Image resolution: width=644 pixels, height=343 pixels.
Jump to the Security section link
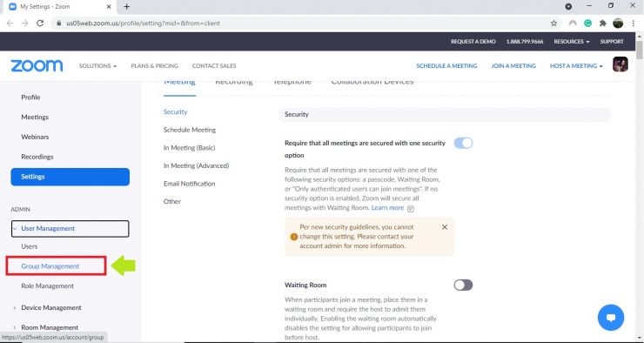[176, 111]
